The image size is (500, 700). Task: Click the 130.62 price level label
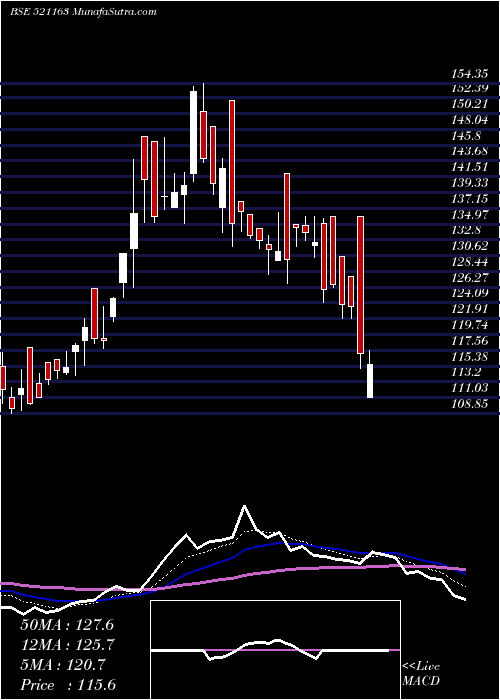click(468, 247)
